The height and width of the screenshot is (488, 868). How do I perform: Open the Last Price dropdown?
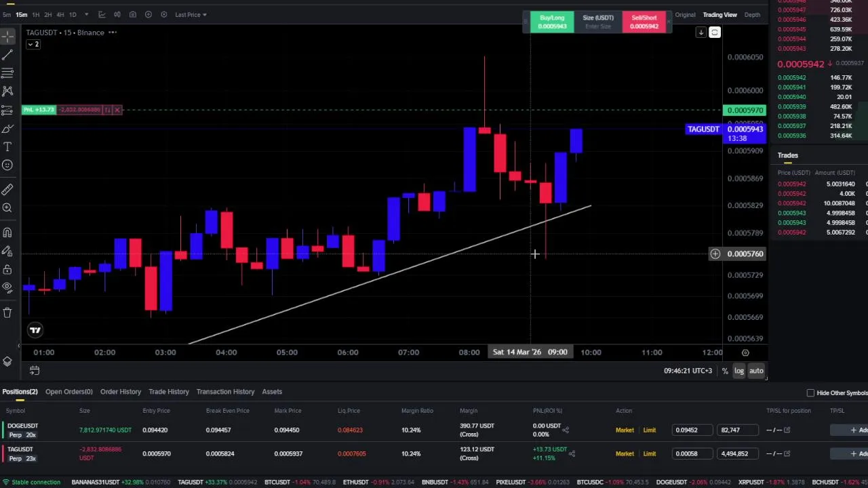(x=191, y=14)
